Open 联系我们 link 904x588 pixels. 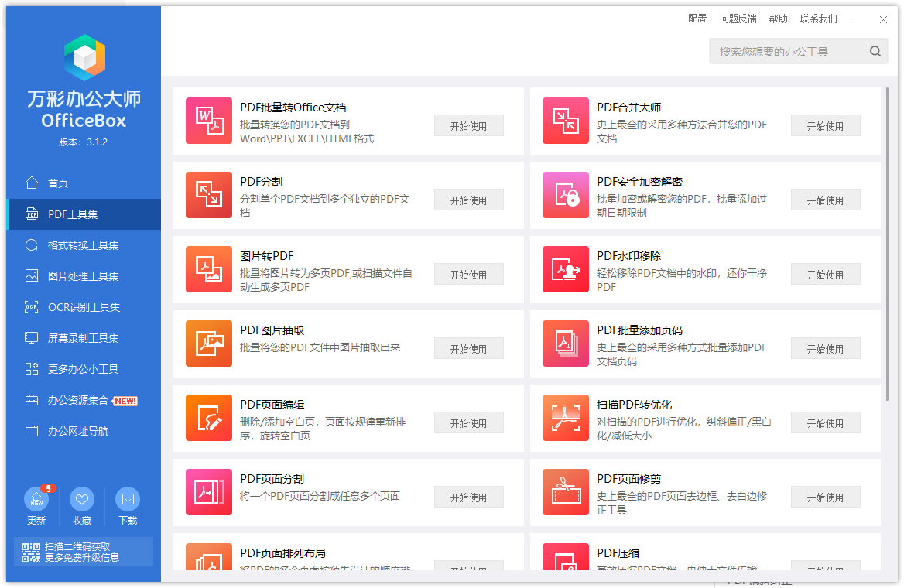[819, 19]
